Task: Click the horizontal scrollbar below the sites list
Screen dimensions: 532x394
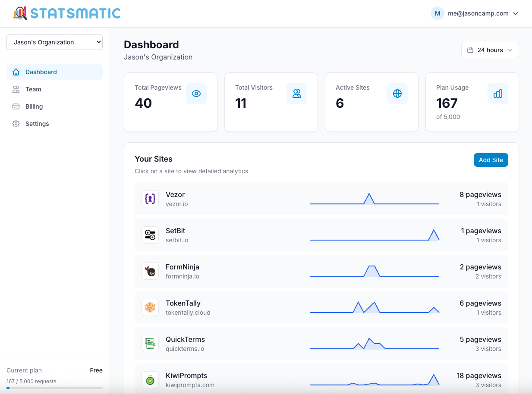Action: coord(321,392)
